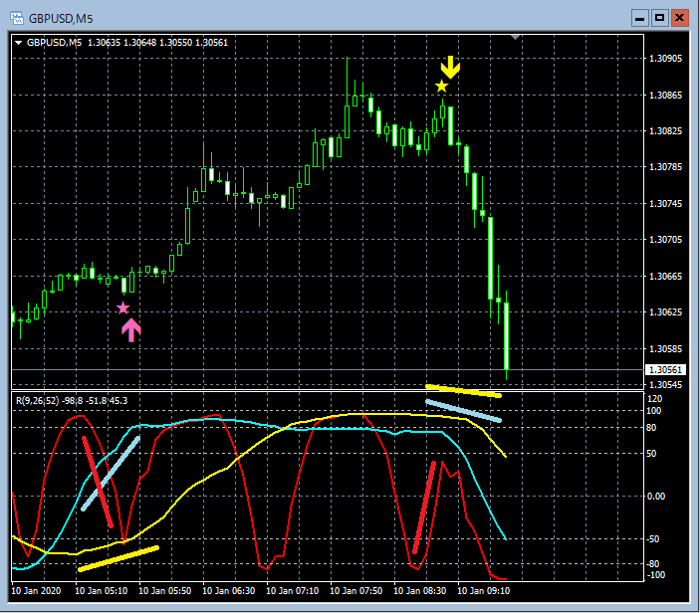Click the 1.30705 price scale label
This screenshot has height=613, width=700.
[x=665, y=240]
